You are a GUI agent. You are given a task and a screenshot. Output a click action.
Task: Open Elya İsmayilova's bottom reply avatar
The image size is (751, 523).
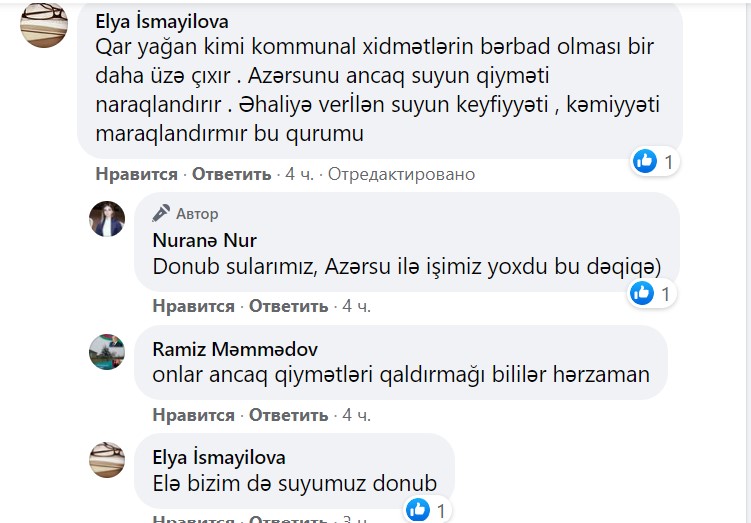click(107, 459)
